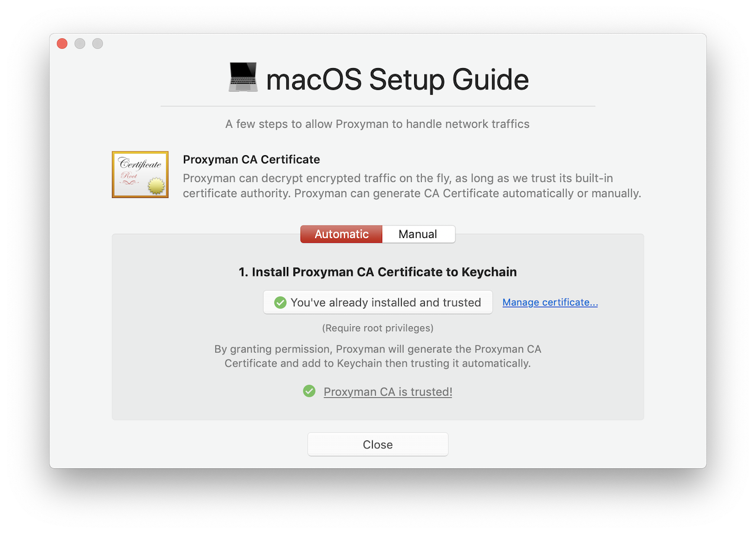This screenshot has height=534, width=756.
Task: Click the Install Proxyman CA Certificate to Keychain heading
Action: tap(377, 272)
